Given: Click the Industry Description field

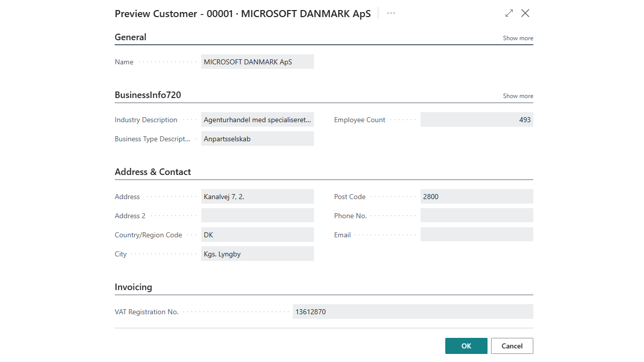Looking at the screenshot, I should (258, 120).
